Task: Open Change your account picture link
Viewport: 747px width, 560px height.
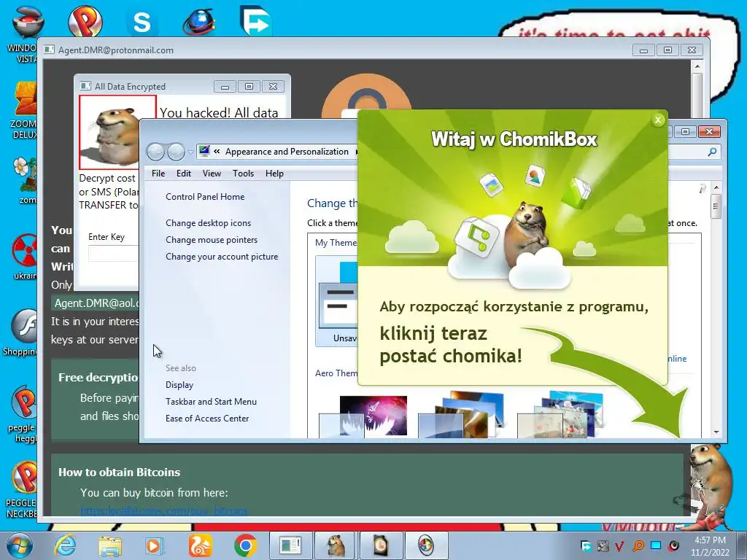Action: point(222,256)
